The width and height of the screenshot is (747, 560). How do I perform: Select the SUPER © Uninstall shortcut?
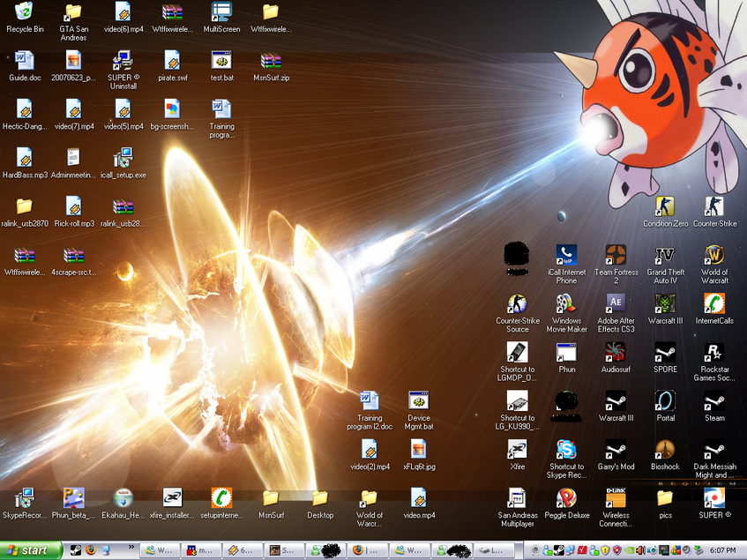tap(123, 70)
